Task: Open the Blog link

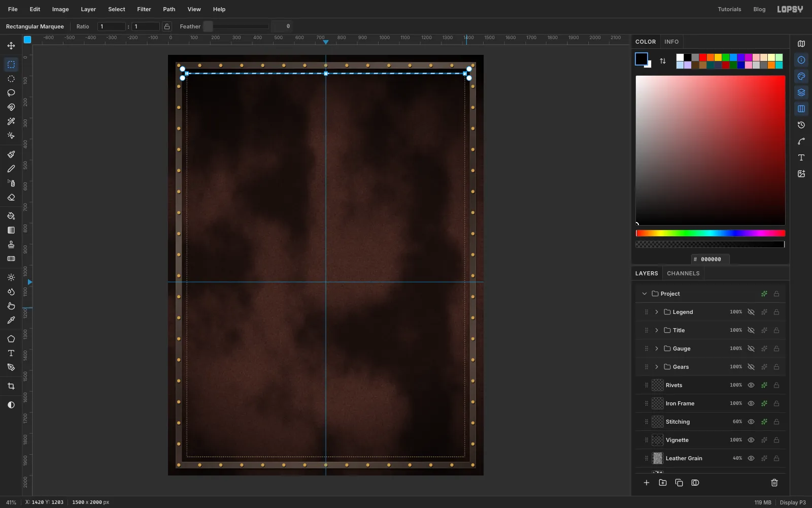Action: (x=759, y=9)
